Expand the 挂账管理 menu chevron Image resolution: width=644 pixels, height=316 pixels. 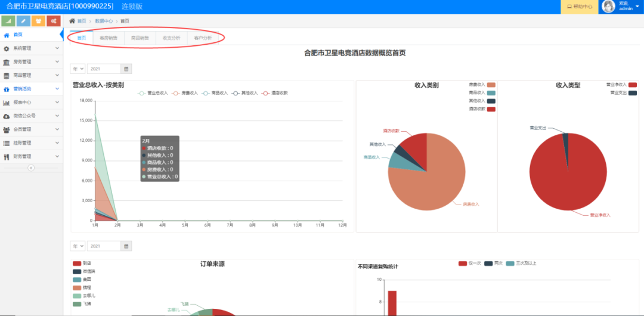point(57,144)
